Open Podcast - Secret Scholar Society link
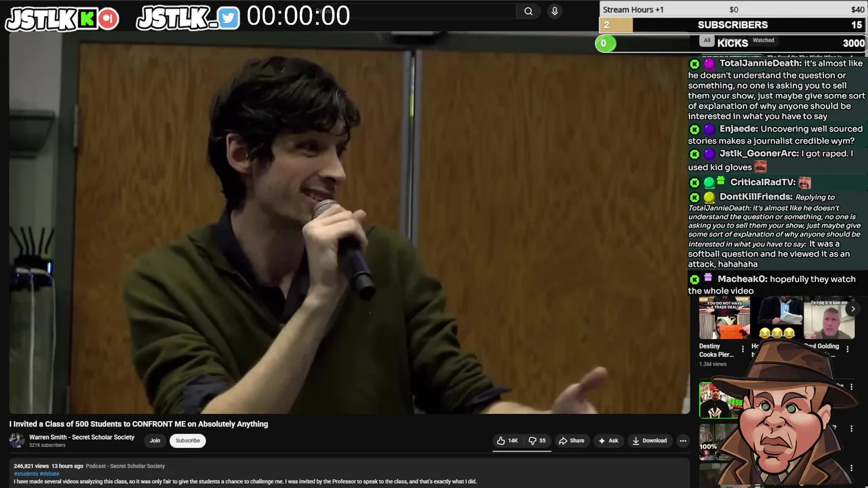Screen dimensions: 868x488 [x=125, y=466]
